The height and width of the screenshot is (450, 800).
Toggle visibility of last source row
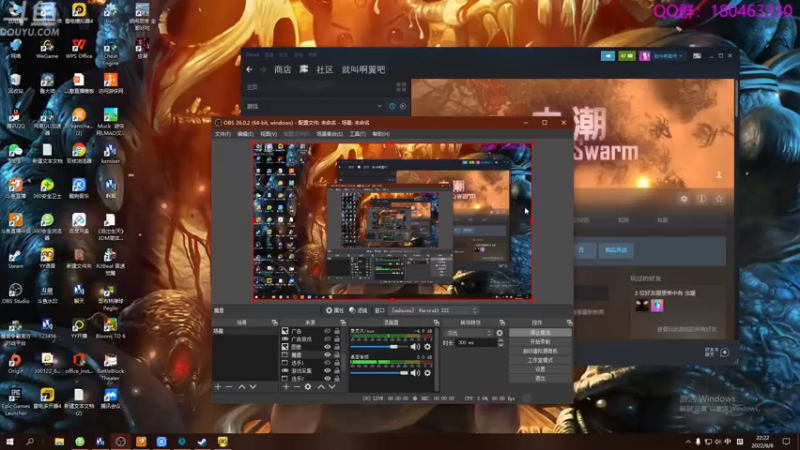[x=328, y=379]
